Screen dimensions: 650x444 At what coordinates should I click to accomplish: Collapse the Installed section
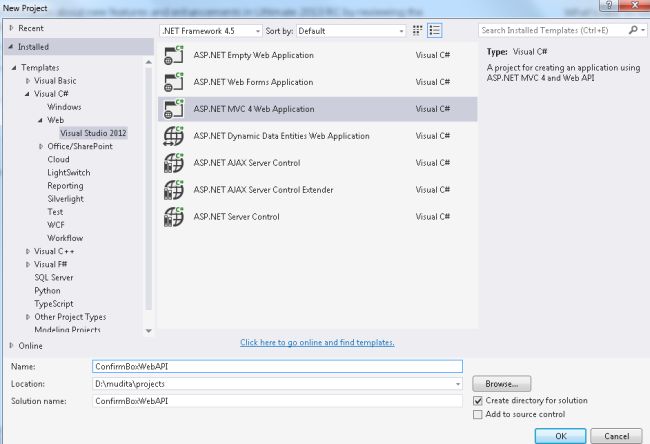point(11,47)
